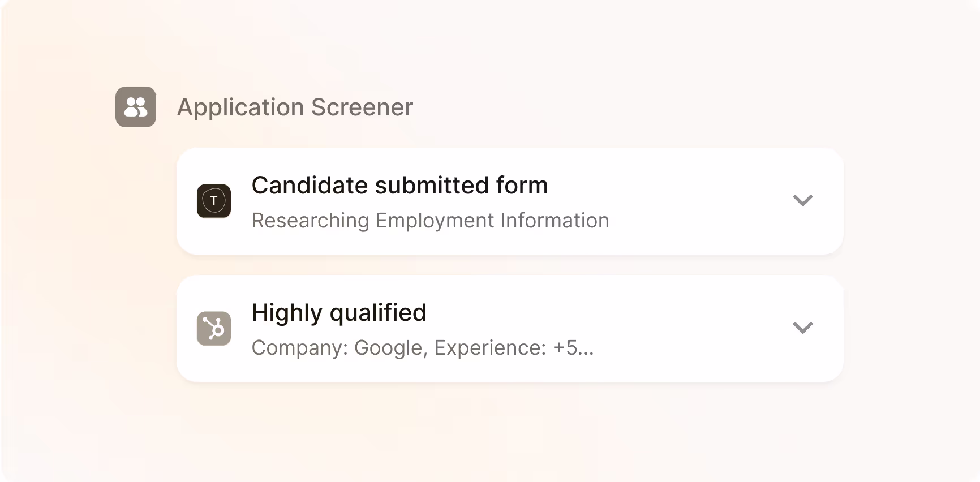Select the "Highly qualified" heading
Viewport: 980px width, 482px height.
[338, 313]
